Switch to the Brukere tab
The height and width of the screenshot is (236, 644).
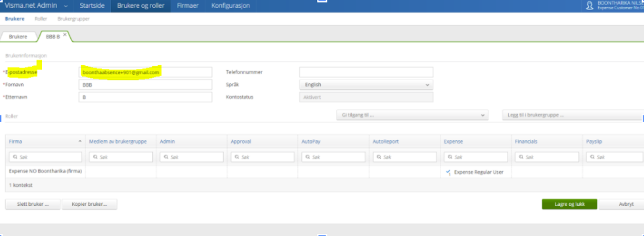[x=18, y=37]
